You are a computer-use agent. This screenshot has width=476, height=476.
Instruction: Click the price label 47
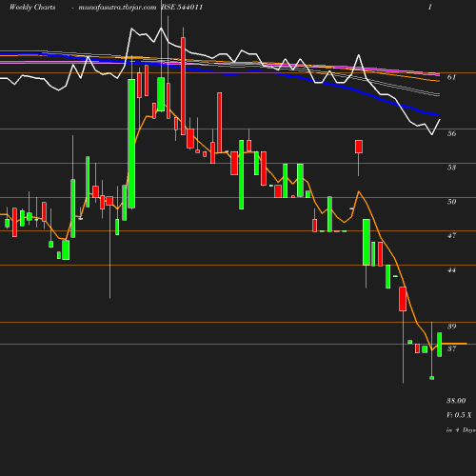click(x=451, y=235)
